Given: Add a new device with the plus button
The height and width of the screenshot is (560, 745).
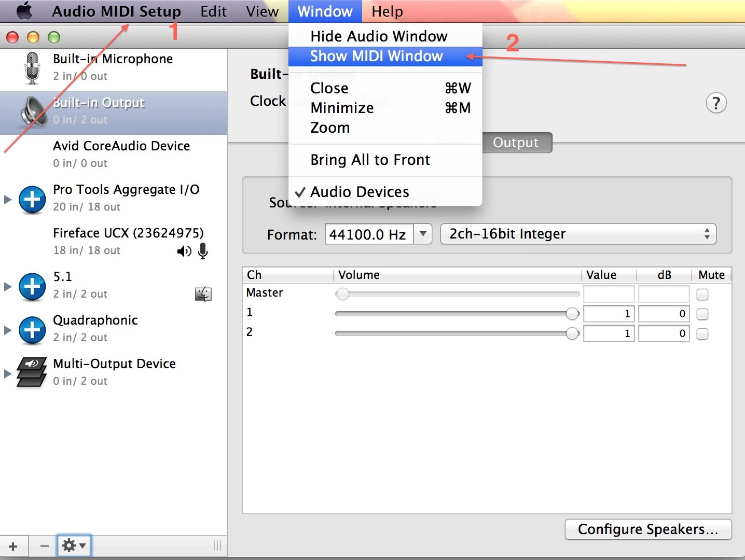Looking at the screenshot, I should (13, 546).
